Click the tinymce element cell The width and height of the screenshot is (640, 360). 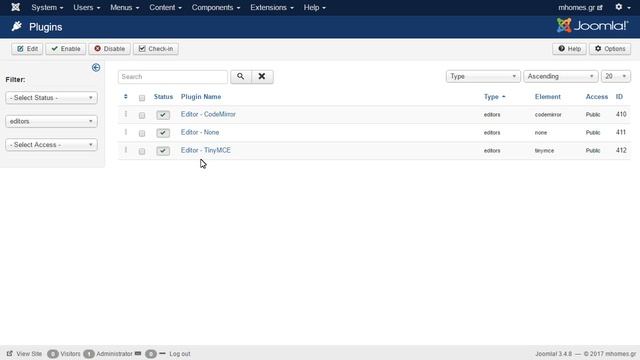coord(544,151)
